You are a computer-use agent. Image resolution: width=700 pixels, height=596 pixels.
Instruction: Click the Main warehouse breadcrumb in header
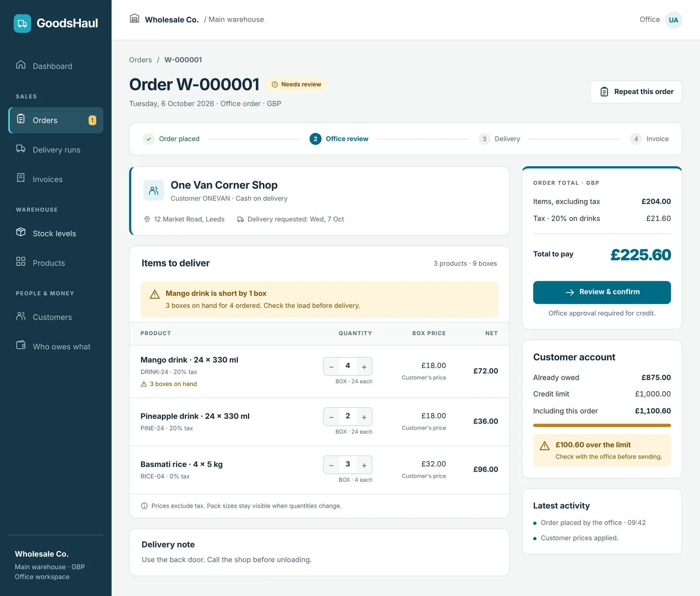click(x=236, y=19)
